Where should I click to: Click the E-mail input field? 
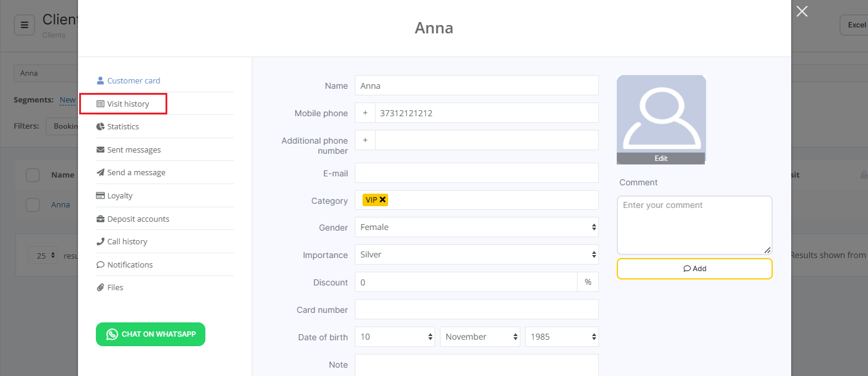pos(476,173)
